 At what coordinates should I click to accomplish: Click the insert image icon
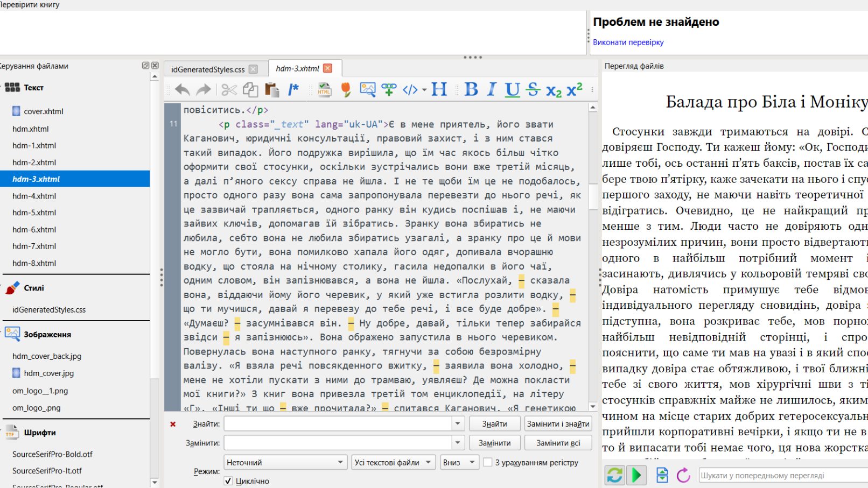click(x=367, y=89)
